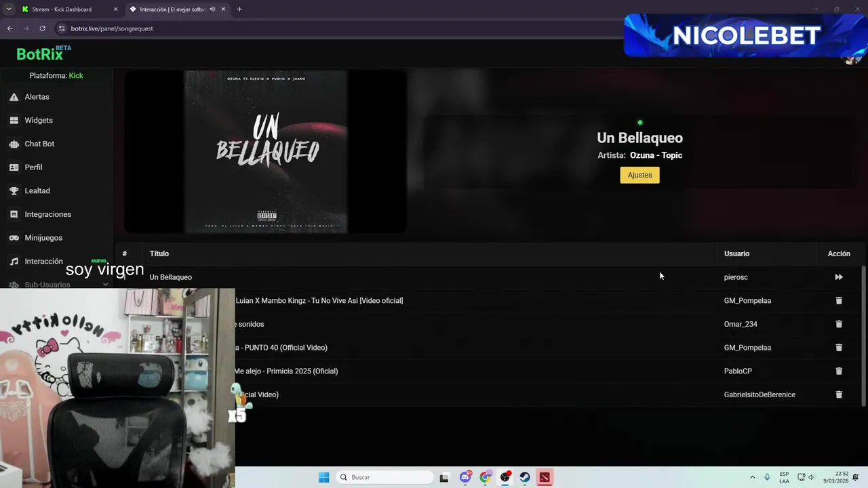Show hidden system tray icons

pos(752,477)
